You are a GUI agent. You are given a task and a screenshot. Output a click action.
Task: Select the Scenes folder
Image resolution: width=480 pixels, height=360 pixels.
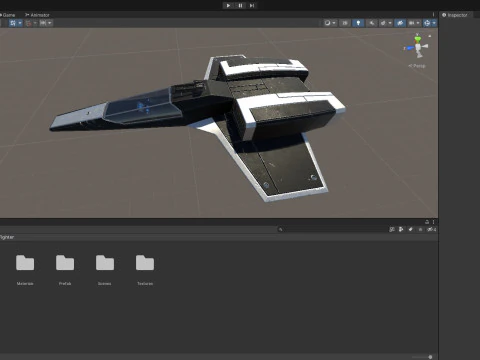pyautogui.click(x=105, y=263)
